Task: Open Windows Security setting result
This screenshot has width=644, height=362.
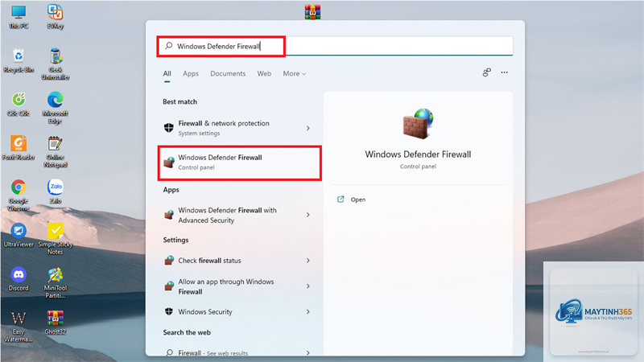Action: pyautogui.click(x=239, y=312)
